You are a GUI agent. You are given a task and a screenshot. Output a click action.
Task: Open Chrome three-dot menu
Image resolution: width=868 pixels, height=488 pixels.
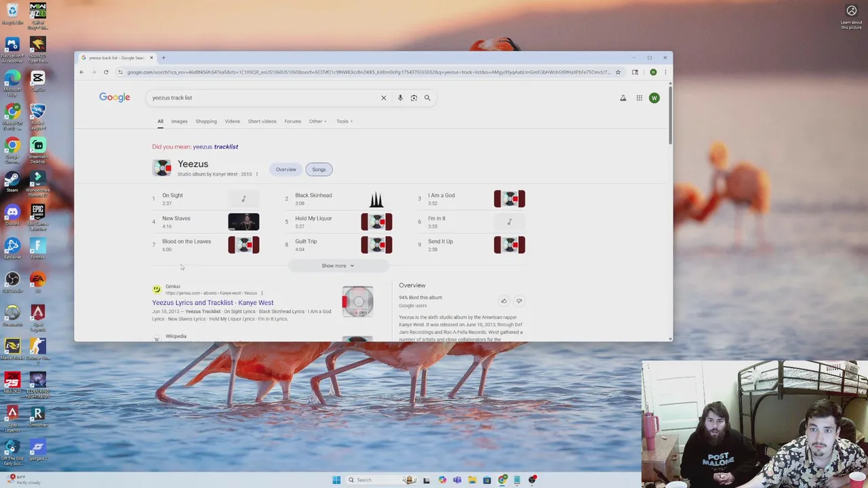coord(665,72)
